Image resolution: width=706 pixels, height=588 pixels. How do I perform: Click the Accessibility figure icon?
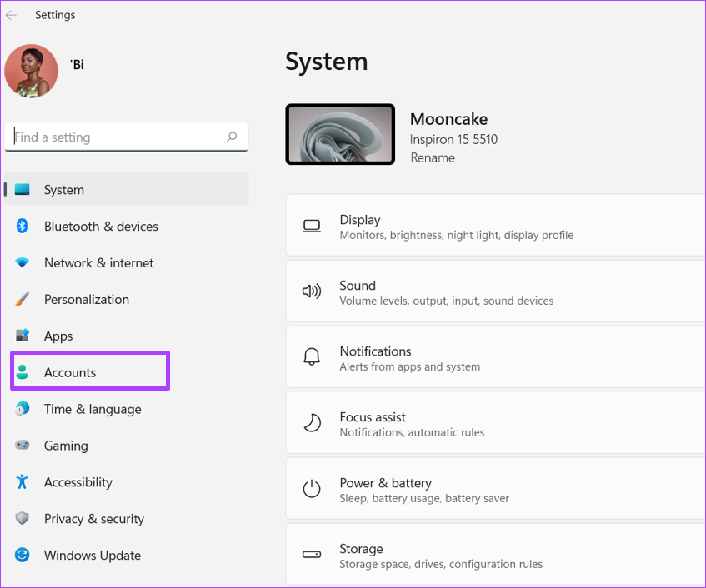coord(22,482)
